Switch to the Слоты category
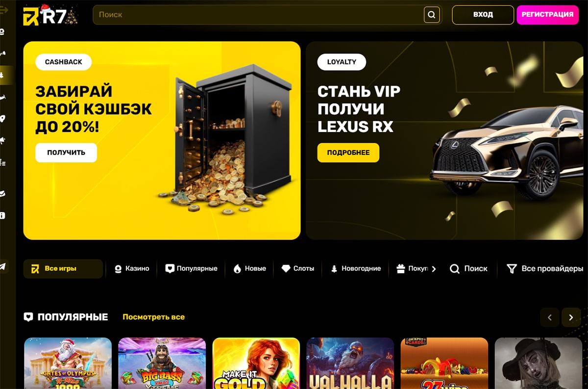The image size is (588, 389). click(298, 269)
